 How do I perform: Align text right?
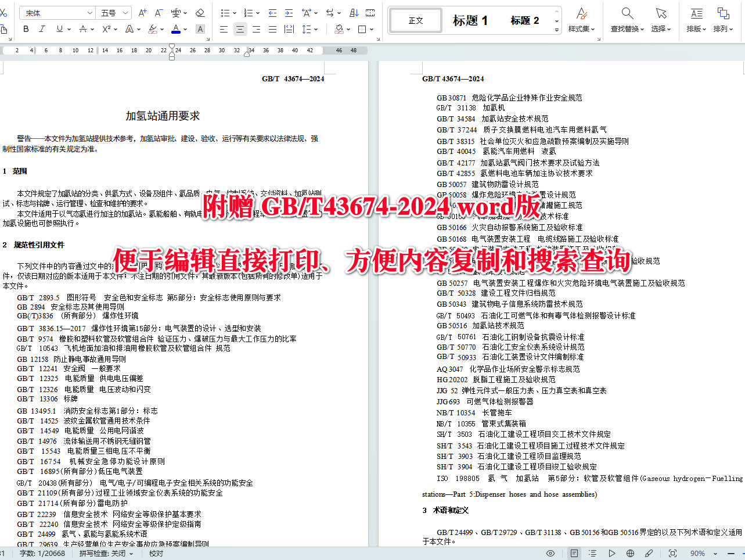click(256, 29)
